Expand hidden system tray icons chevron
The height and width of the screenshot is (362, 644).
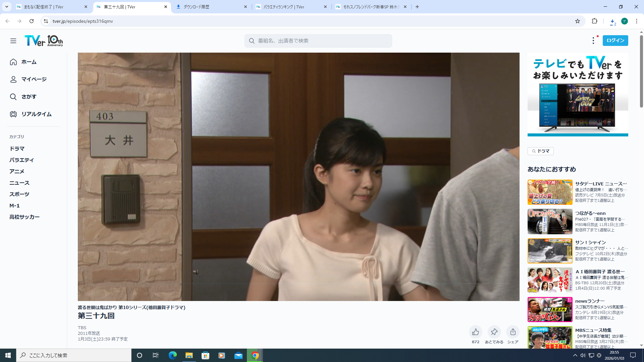pos(575,355)
